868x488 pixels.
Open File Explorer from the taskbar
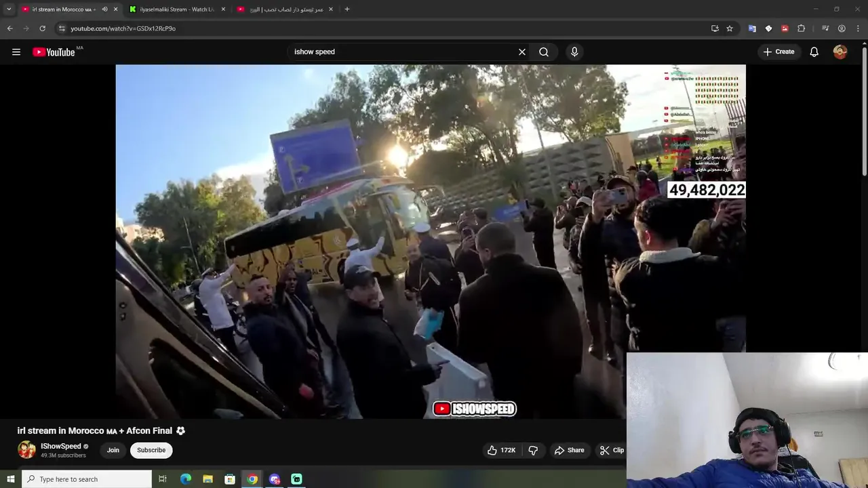pyautogui.click(x=208, y=479)
